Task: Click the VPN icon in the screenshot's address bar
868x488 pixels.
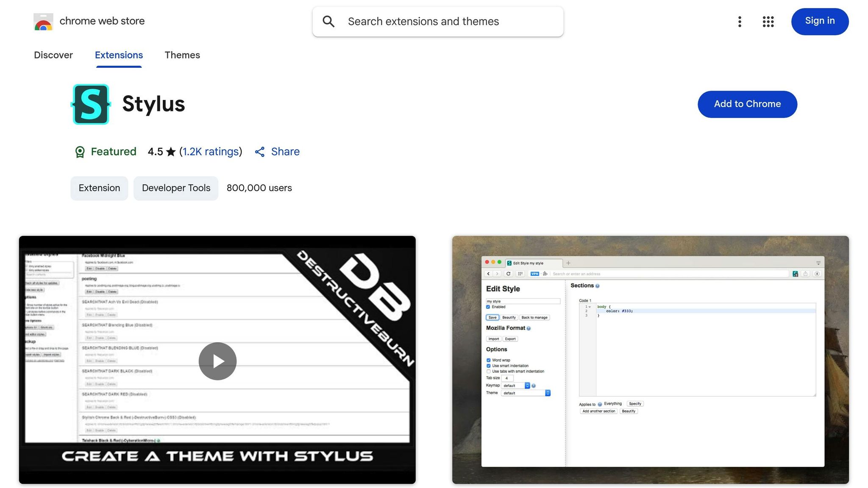Action: tap(535, 274)
